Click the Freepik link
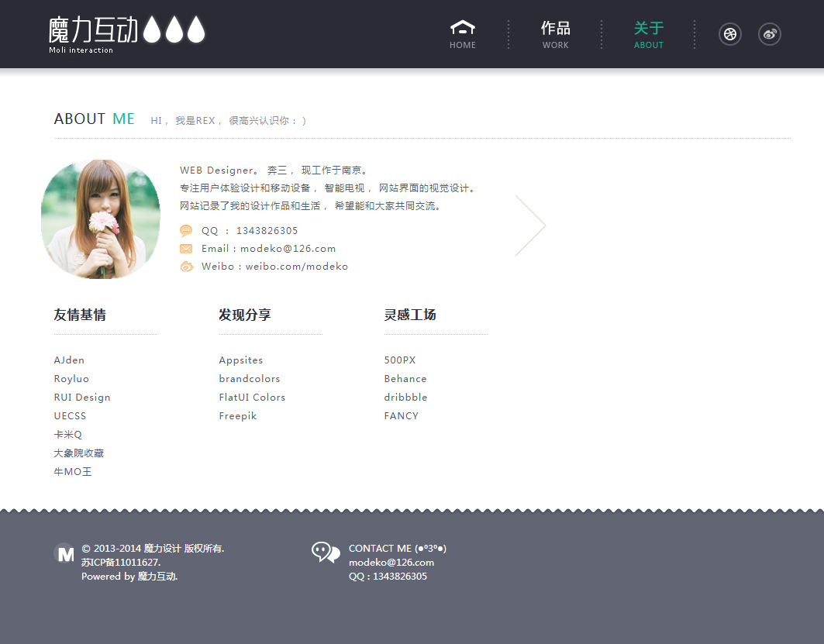824x644 pixels. [x=238, y=416]
